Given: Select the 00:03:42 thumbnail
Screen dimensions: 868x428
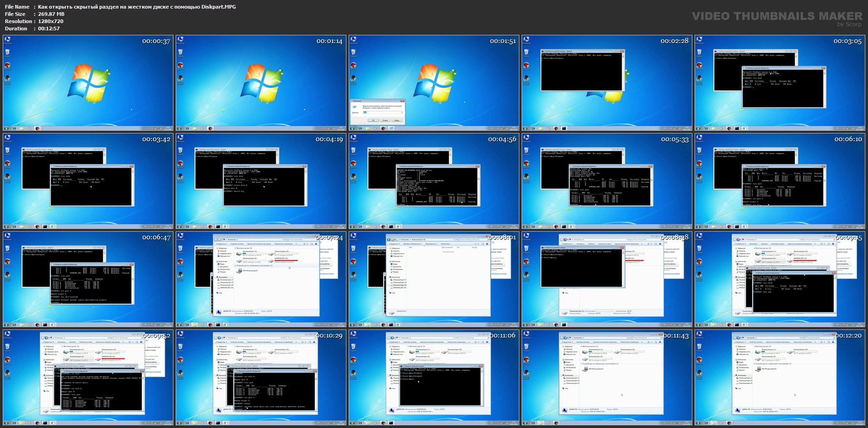Looking at the screenshot, I should [88, 181].
